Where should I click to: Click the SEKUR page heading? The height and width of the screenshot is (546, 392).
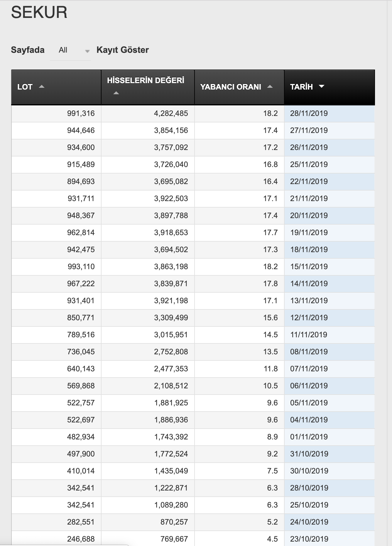point(39,12)
